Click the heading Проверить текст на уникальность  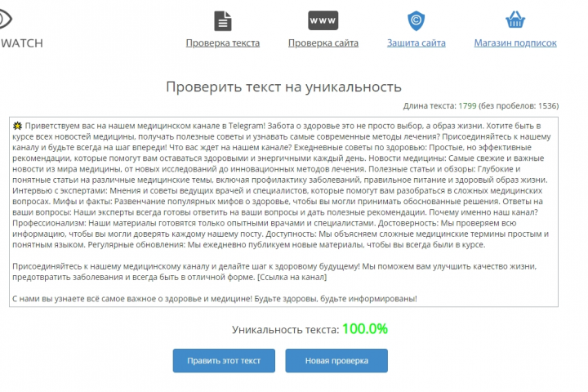[x=284, y=87]
